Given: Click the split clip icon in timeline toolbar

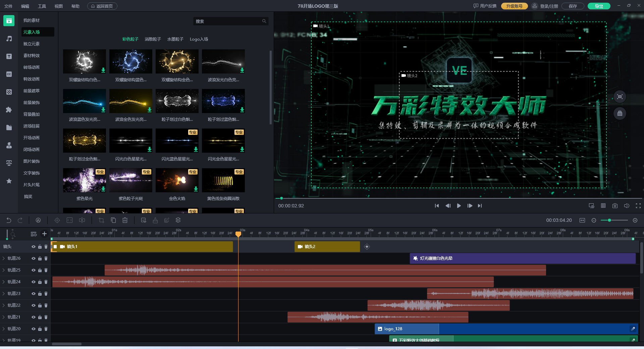Looking at the screenshot, I should pyautogui.click(x=82, y=220).
